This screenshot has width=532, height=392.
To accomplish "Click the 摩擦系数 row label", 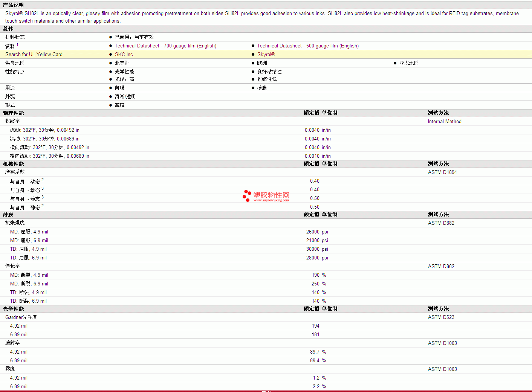I will pos(15,172).
